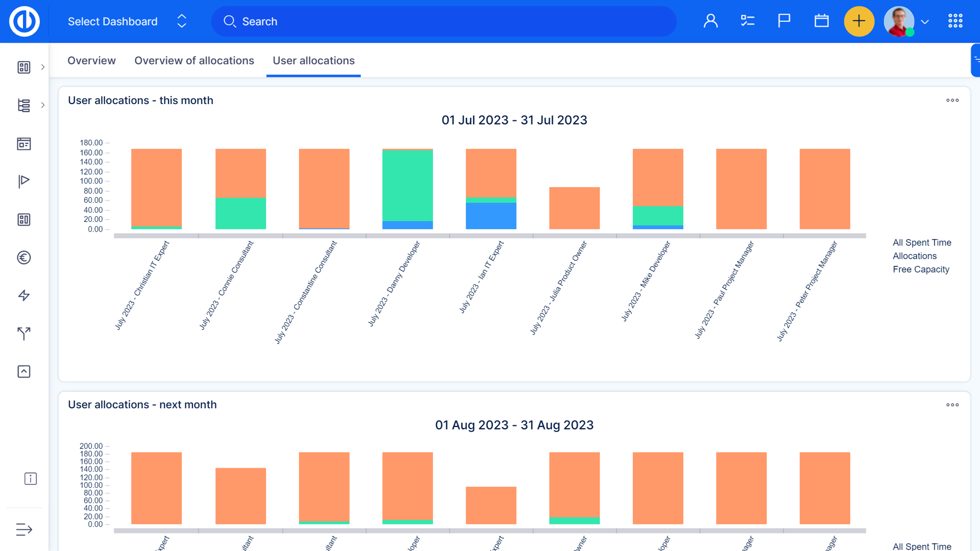Click into the Search field
This screenshot has width=980, height=551.
443,21
